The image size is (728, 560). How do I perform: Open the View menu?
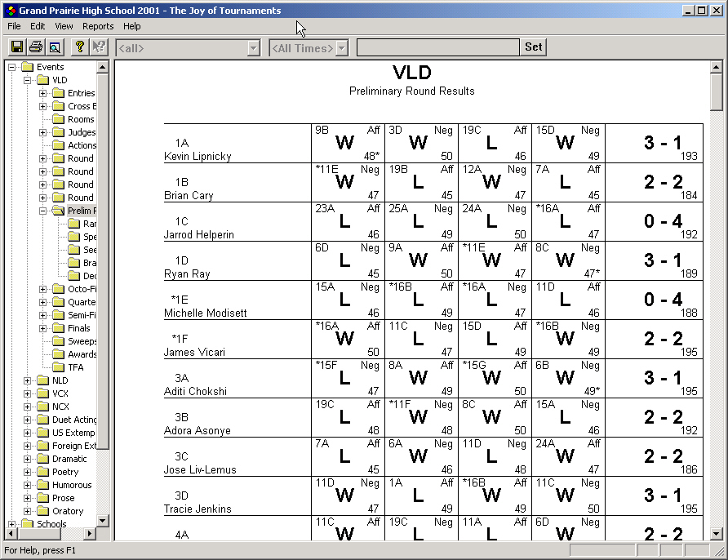[63, 26]
